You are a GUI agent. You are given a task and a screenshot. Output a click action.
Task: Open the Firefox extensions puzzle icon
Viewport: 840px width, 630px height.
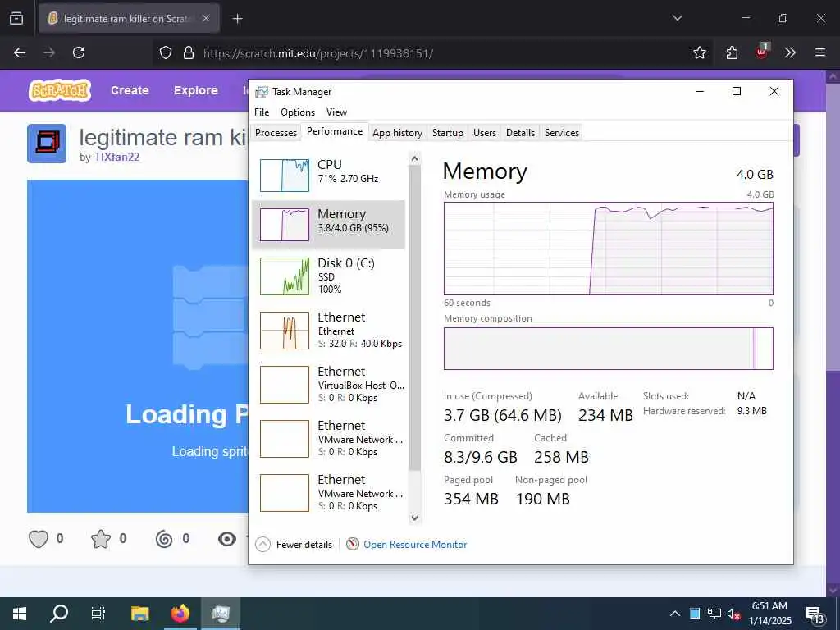coord(732,52)
